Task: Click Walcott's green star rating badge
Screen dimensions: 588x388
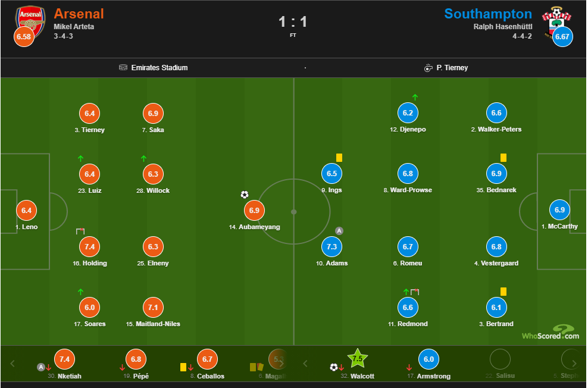Action: coord(357,358)
